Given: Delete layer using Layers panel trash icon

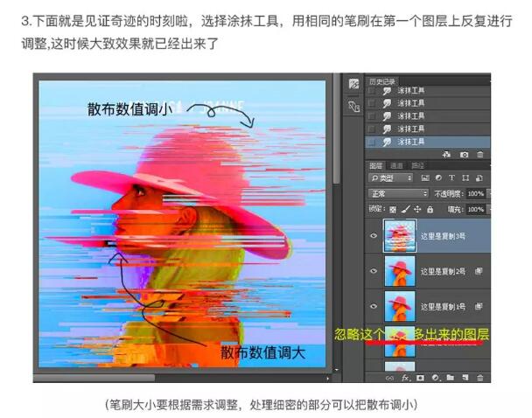Looking at the screenshot, I should pyautogui.click(x=479, y=378).
